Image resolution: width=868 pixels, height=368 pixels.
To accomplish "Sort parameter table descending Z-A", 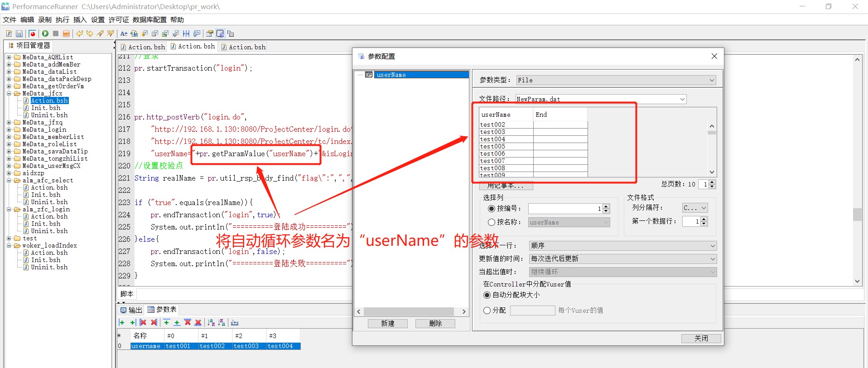I will pos(222,322).
